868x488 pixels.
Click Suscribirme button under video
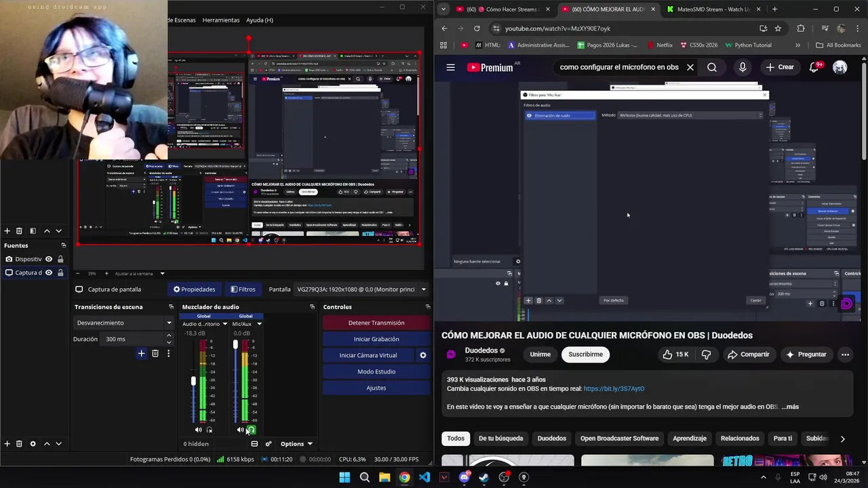[585, 354]
